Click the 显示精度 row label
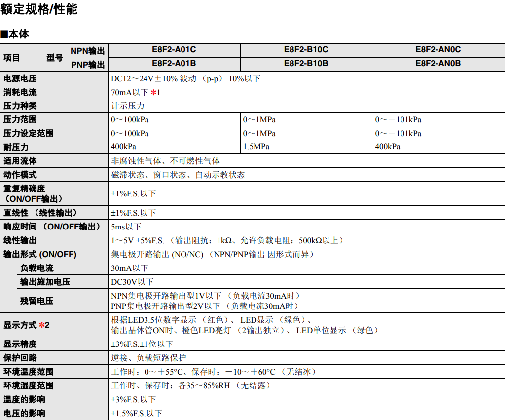 pos(20,344)
